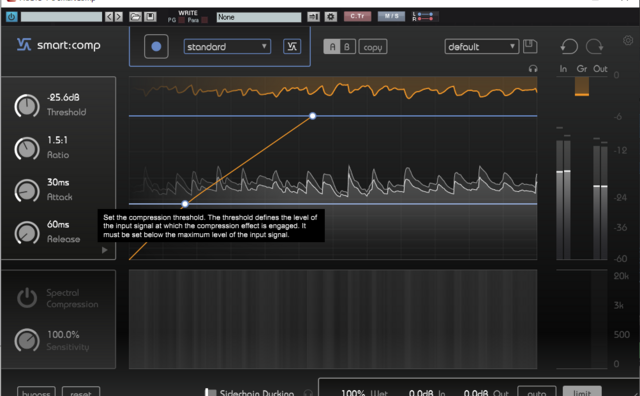This screenshot has width=640, height=396.
Task: Enable Spectral Compression power button
Action: 27,298
